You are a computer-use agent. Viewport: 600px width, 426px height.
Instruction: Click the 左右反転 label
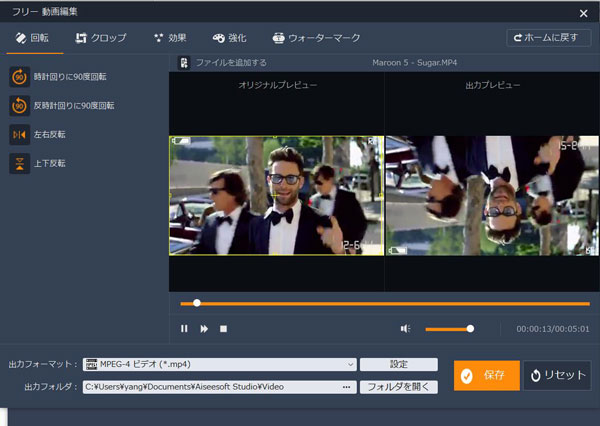pyautogui.click(x=50, y=135)
